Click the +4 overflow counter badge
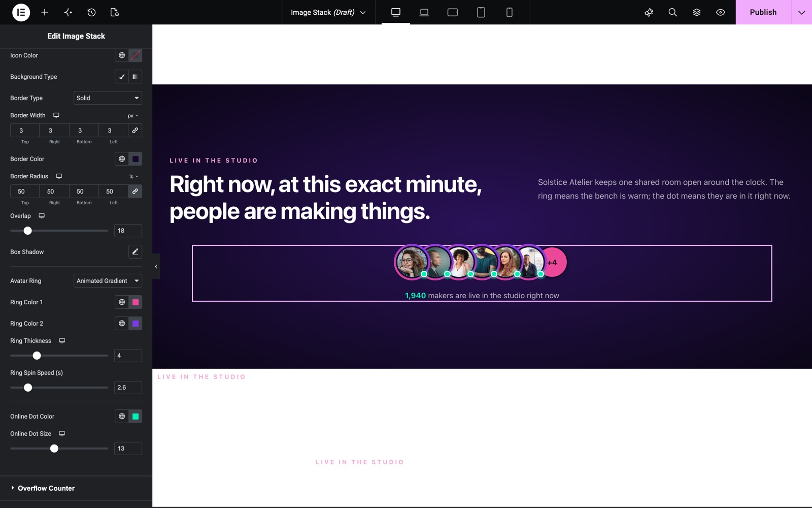This screenshot has height=508, width=812. 552,263
